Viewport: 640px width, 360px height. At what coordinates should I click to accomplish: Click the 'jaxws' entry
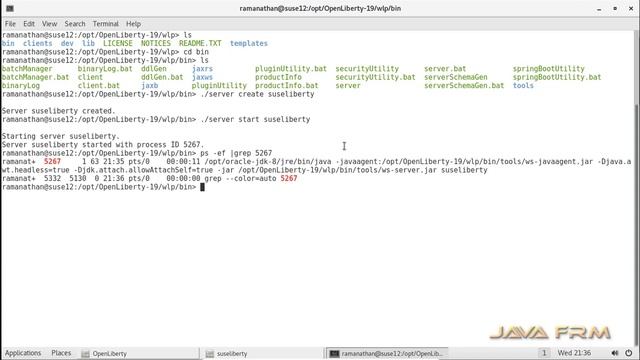[202, 77]
